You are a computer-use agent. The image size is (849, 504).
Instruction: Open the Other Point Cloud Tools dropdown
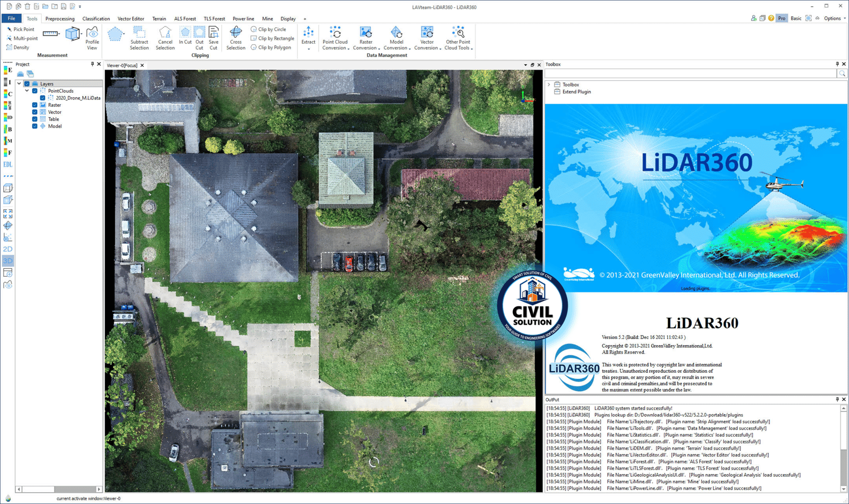coord(458,38)
